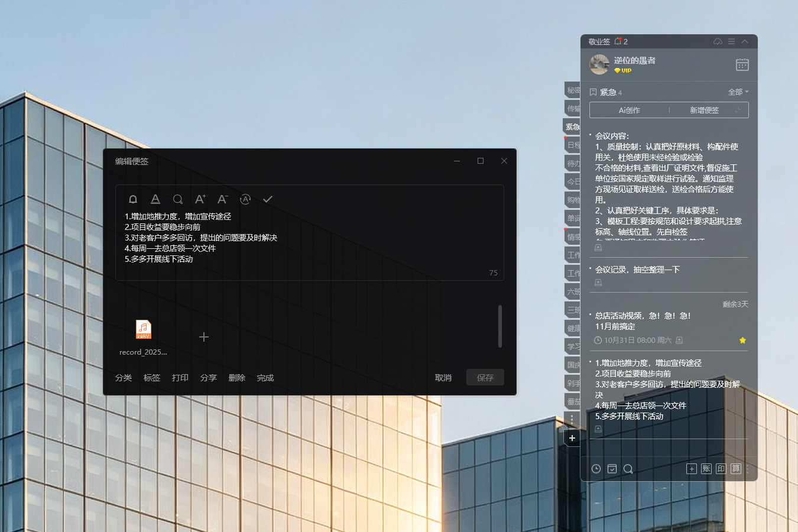798x532 pixels.
Task: Set a reminder with the bell icon
Action: pos(133,199)
